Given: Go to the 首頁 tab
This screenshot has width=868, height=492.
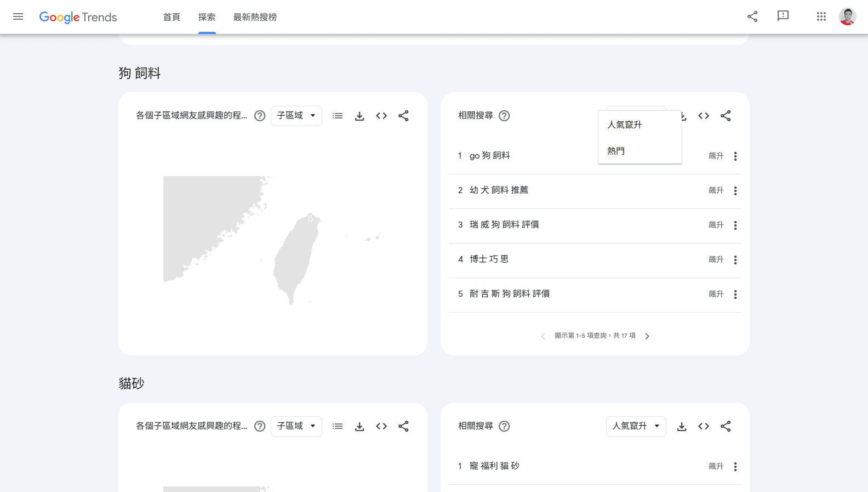Looking at the screenshot, I should (172, 17).
